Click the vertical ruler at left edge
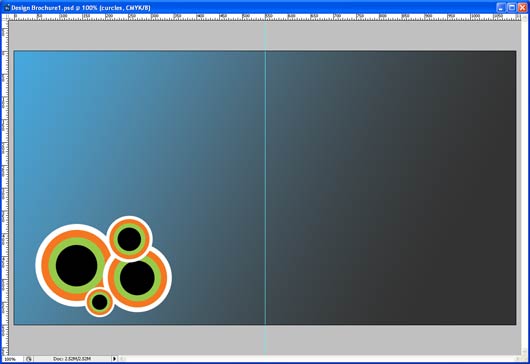Viewport: 530px width, 364px height. (x=5, y=187)
